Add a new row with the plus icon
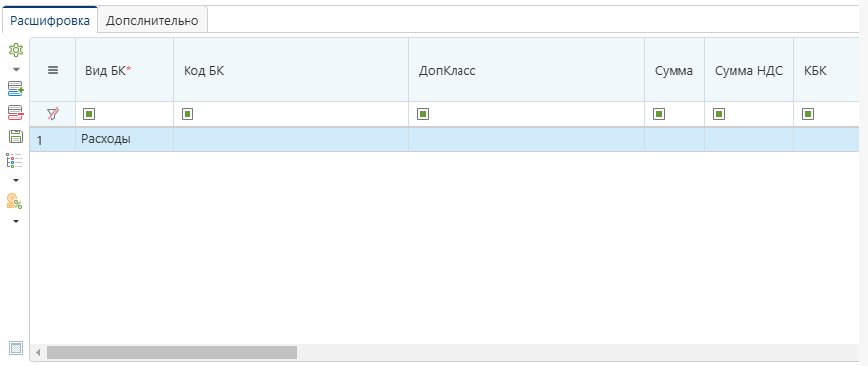The image size is (868, 366). [x=16, y=88]
